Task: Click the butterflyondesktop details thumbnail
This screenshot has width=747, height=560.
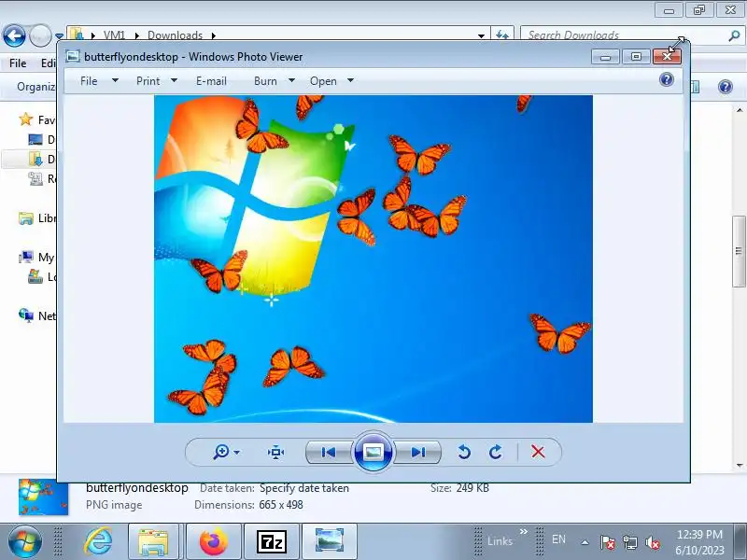Action: [43, 497]
